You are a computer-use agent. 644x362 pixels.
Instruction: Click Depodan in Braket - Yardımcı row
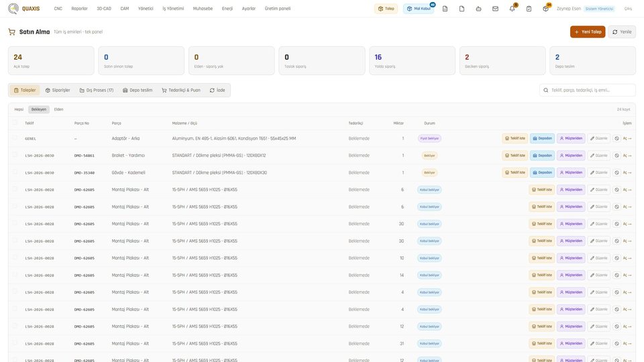coord(542,156)
